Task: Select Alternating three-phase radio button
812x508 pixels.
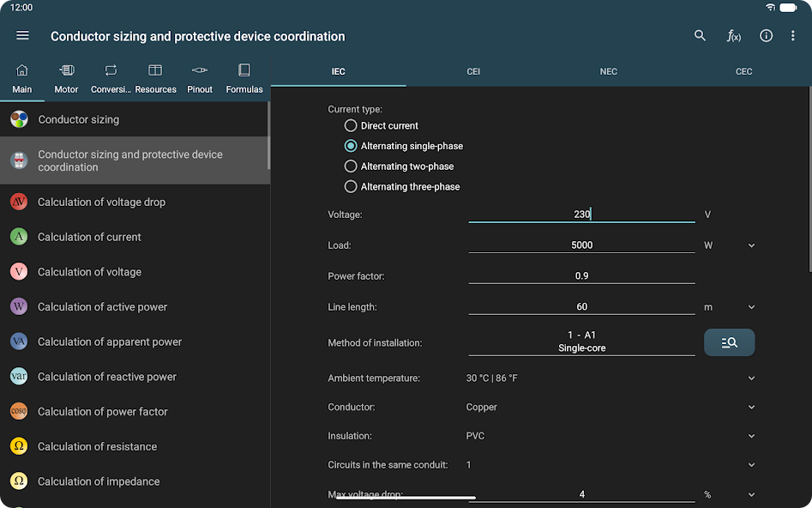Action: click(351, 186)
